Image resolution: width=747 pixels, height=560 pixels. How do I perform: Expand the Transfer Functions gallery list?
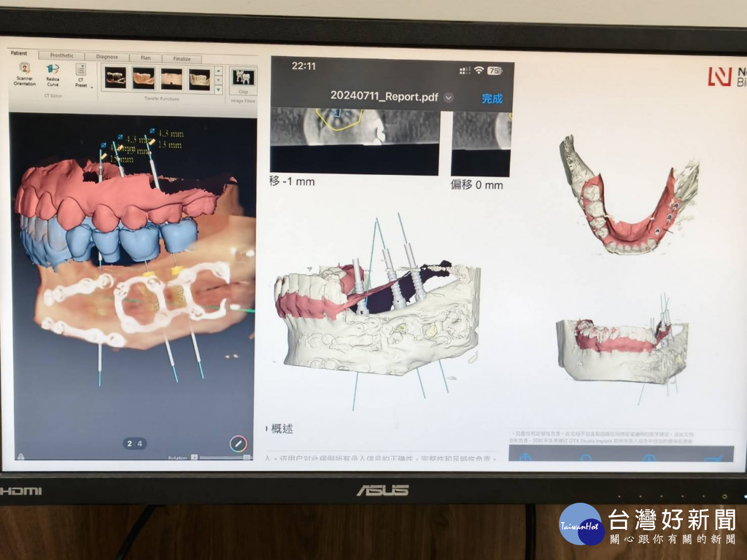218,90
